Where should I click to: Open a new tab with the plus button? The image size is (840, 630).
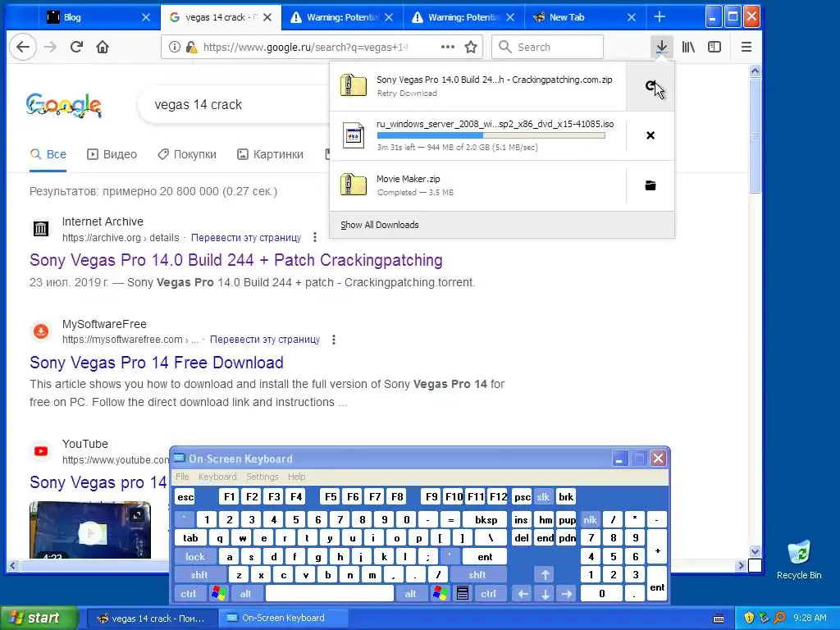click(x=660, y=17)
